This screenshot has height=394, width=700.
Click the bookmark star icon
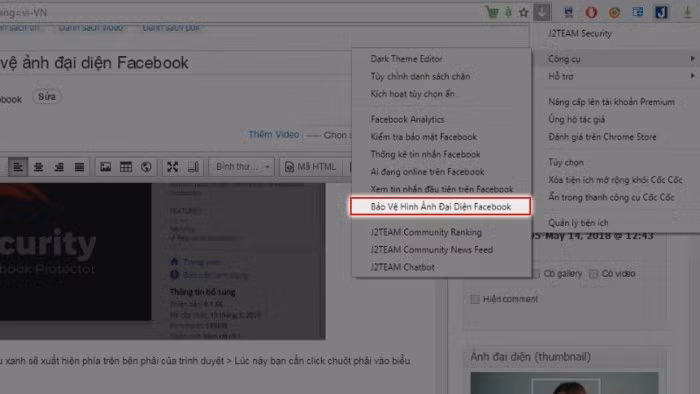(524, 12)
